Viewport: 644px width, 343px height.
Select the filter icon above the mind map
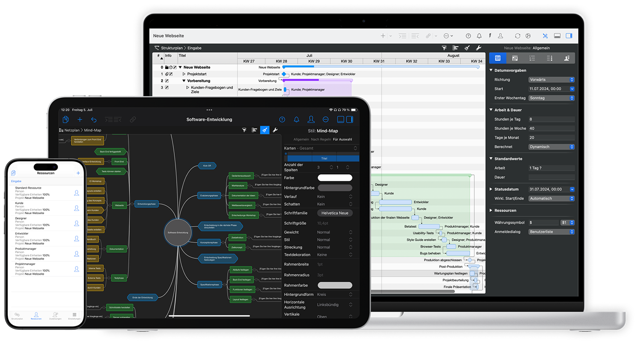[x=244, y=130]
